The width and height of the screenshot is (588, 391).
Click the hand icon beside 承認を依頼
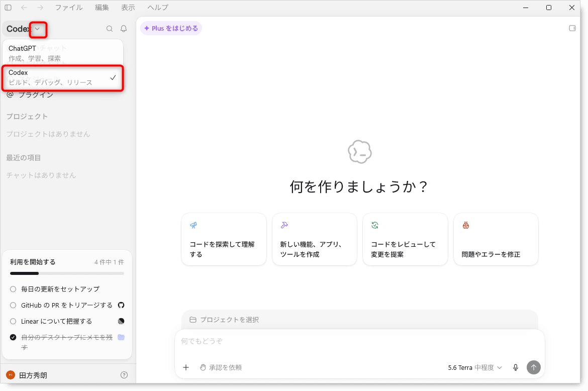click(x=203, y=367)
